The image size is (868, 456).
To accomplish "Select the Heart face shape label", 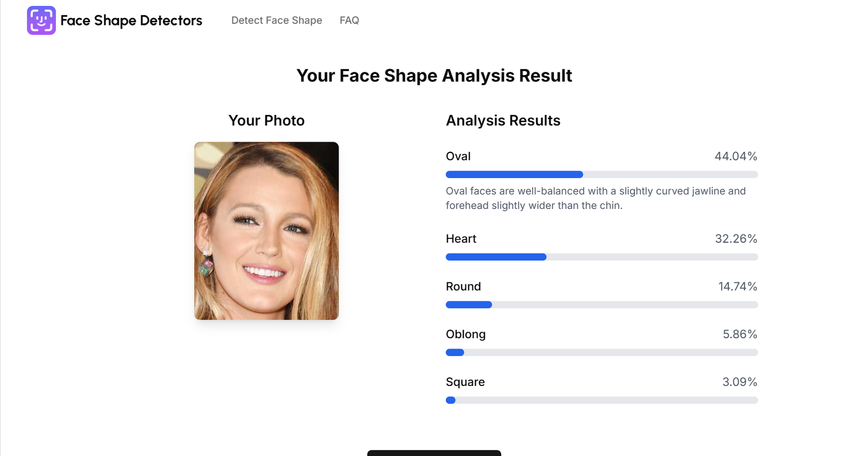I will tap(461, 239).
